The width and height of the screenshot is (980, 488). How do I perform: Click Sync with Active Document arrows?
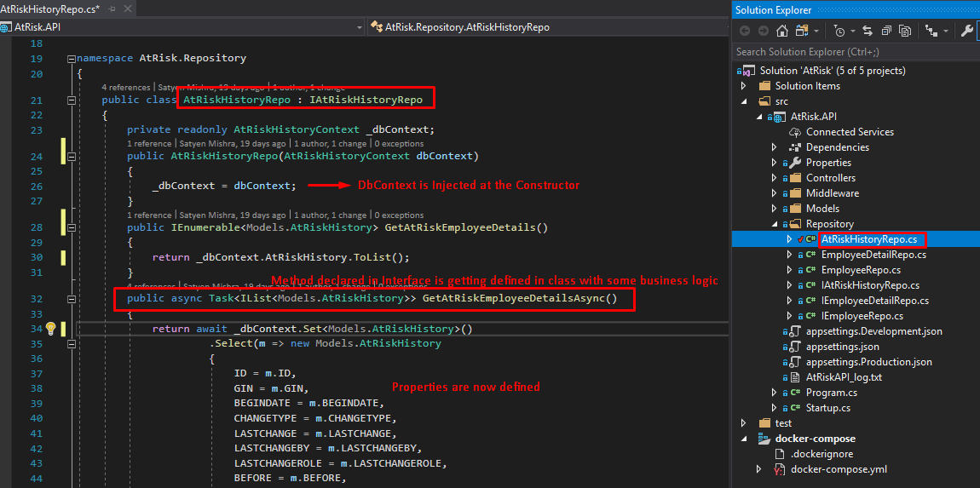pos(868,31)
